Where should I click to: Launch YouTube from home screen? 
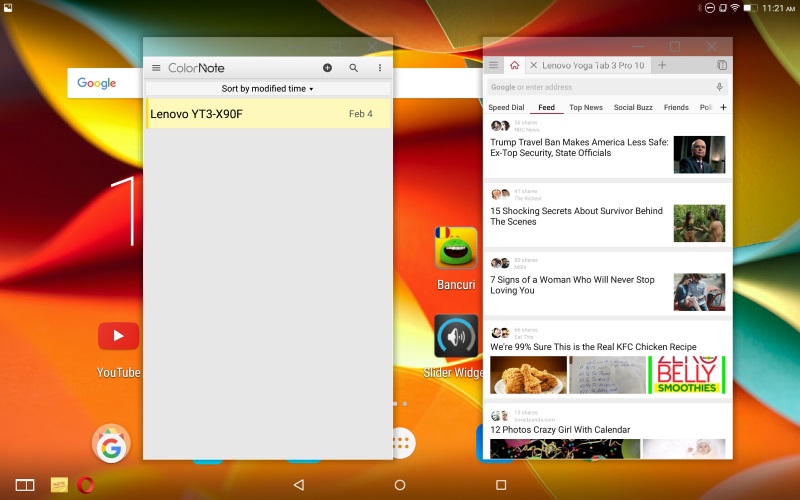click(118, 336)
